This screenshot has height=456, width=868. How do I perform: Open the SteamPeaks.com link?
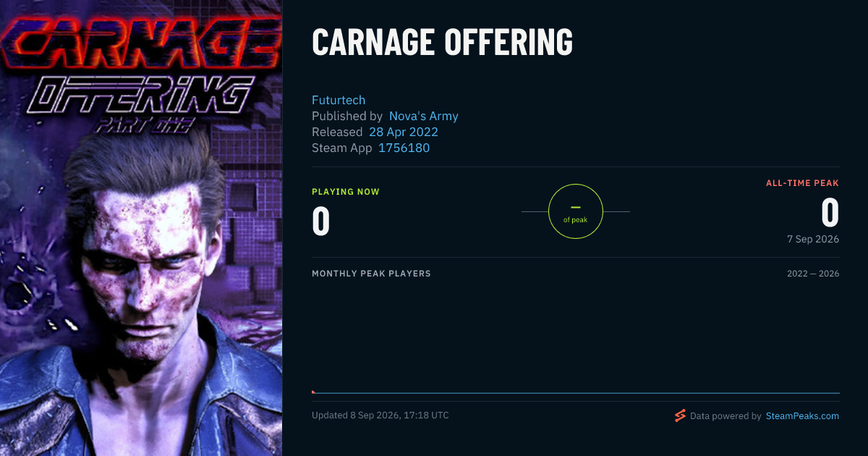(x=802, y=416)
